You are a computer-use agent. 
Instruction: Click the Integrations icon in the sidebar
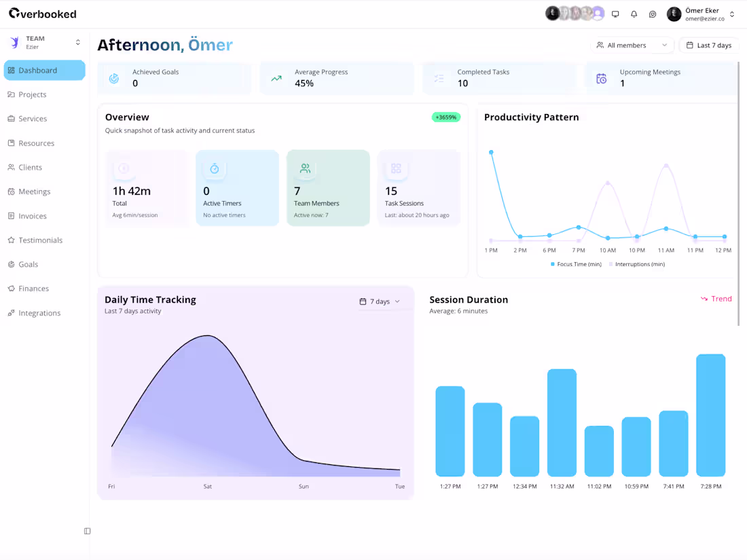(x=12, y=313)
